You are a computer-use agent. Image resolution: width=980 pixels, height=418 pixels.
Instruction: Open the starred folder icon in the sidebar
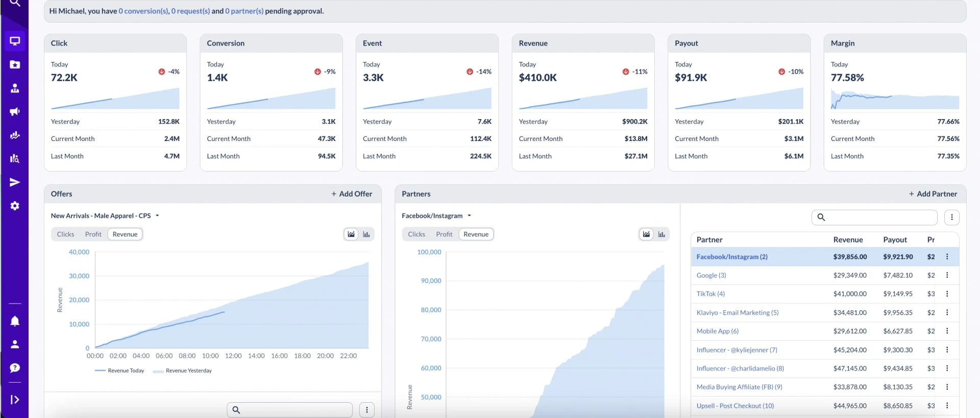(x=15, y=64)
